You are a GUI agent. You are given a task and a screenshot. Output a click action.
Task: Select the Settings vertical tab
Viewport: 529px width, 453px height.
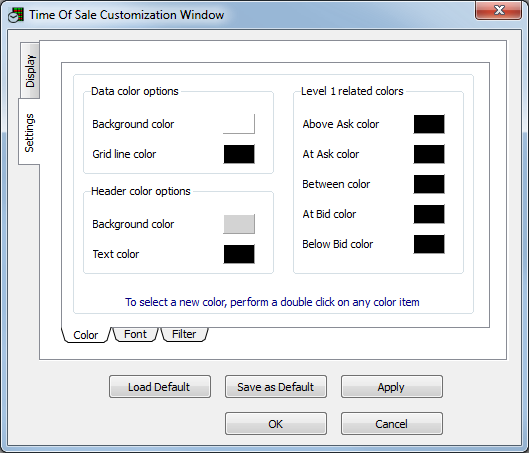point(29,132)
